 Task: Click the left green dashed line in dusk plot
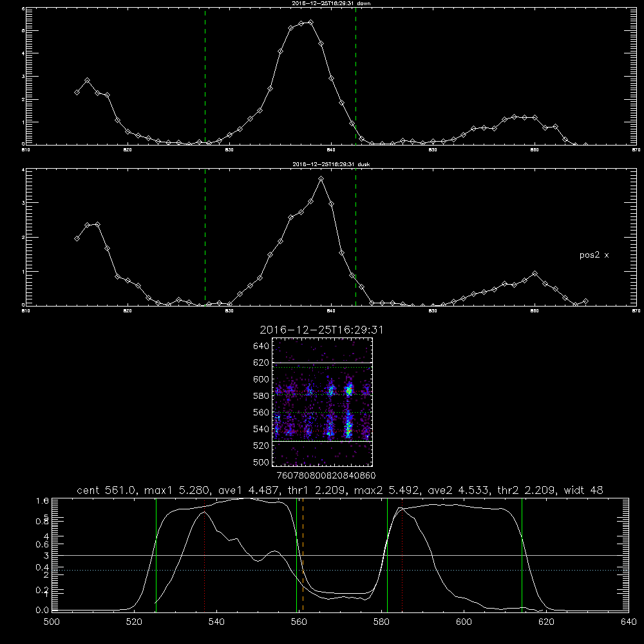coord(205,238)
